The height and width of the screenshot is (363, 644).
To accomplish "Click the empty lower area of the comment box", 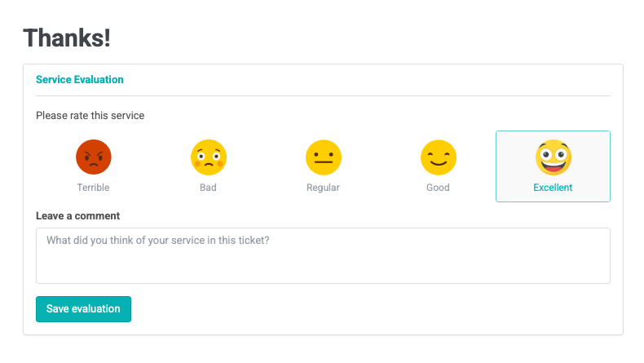I will tap(323, 269).
